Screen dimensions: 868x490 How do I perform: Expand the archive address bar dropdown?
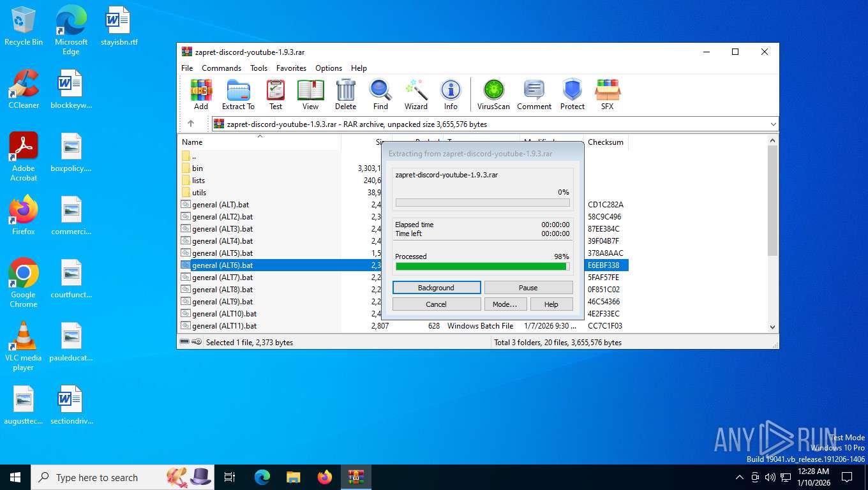(774, 124)
